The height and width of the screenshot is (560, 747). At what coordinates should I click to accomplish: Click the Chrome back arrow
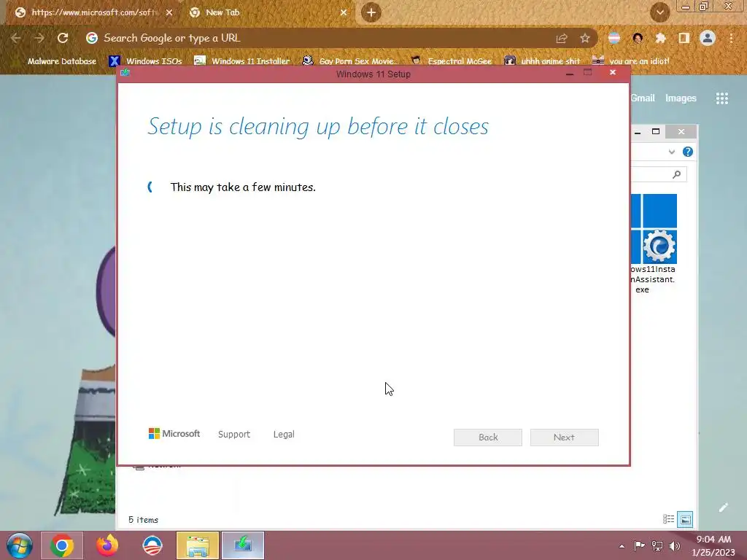click(x=16, y=38)
